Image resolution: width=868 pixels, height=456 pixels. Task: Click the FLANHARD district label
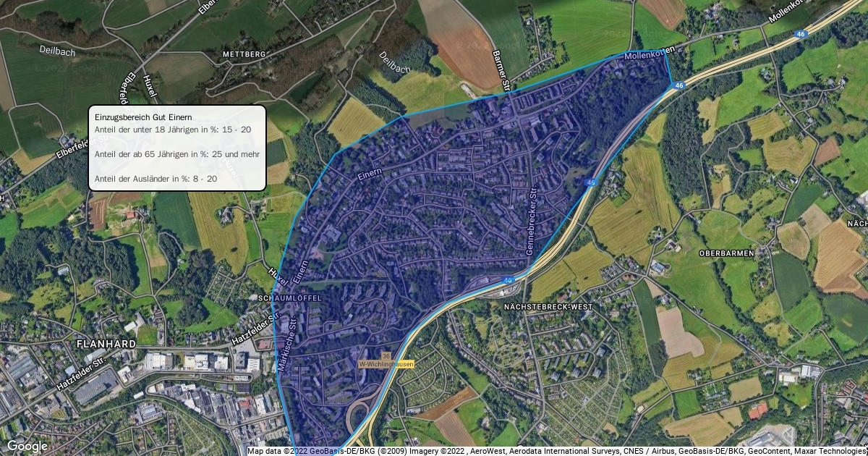coord(106,345)
